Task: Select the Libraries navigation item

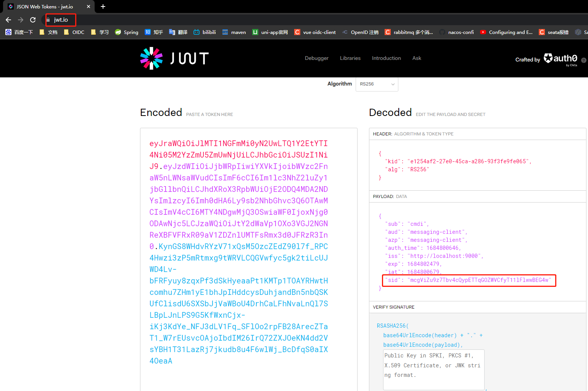Action: pos(350,58)
